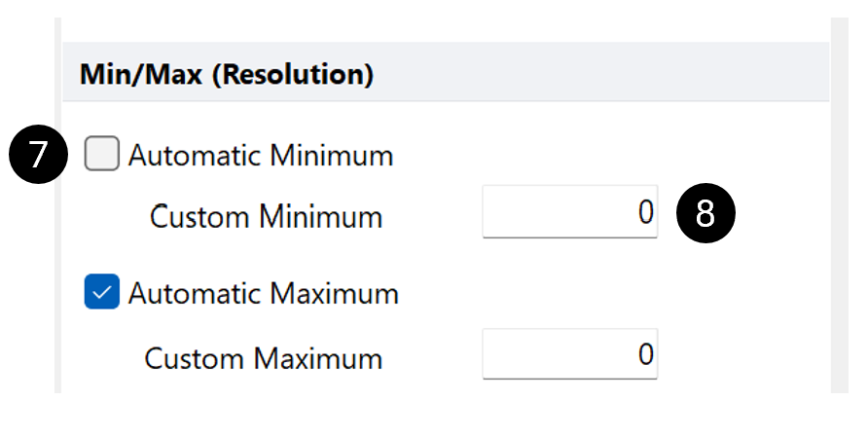Click the blue checkmark beside Automatic Maximum
Viewport: 868px width, 438px height.
click(101, 292)
